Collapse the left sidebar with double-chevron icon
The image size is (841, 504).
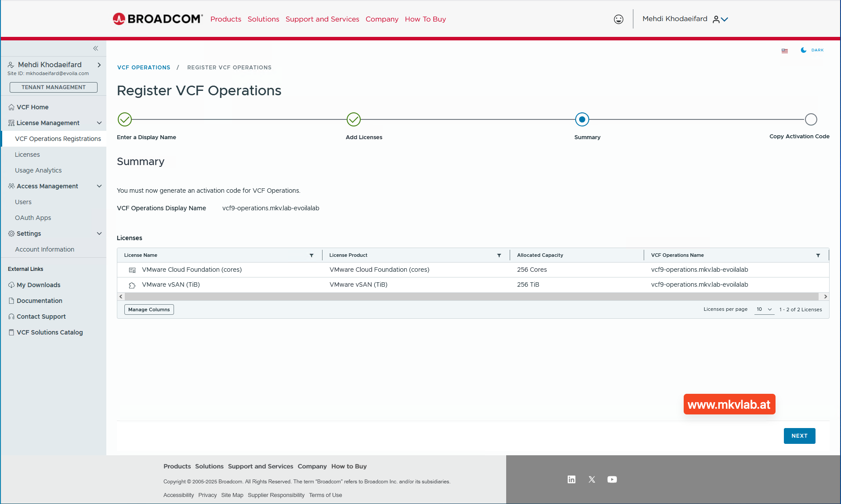(x=95, y=48)
